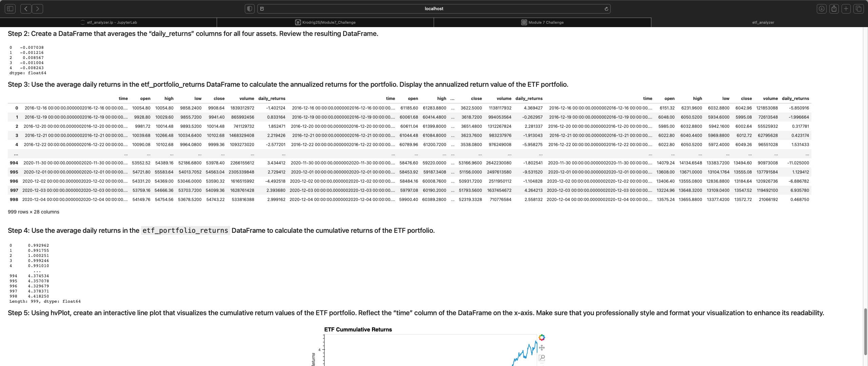Click the localhost address bar
The height and width of the screenshot is (366, 868).
point(434,8)
